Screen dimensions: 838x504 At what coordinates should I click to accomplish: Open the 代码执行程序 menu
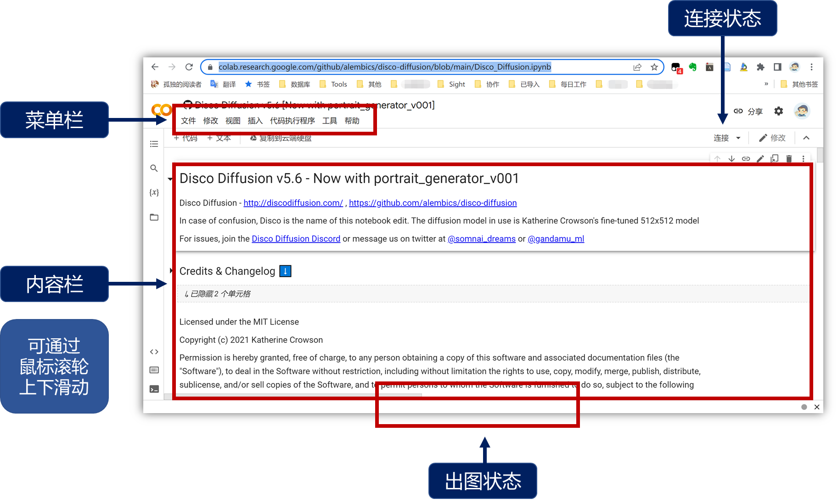click(292, 121)
